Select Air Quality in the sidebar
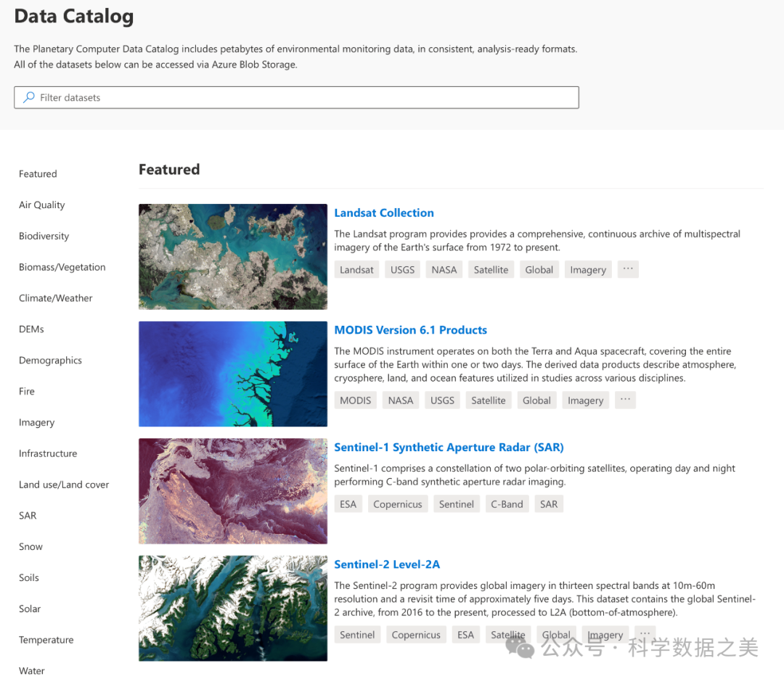 point(41,205)
